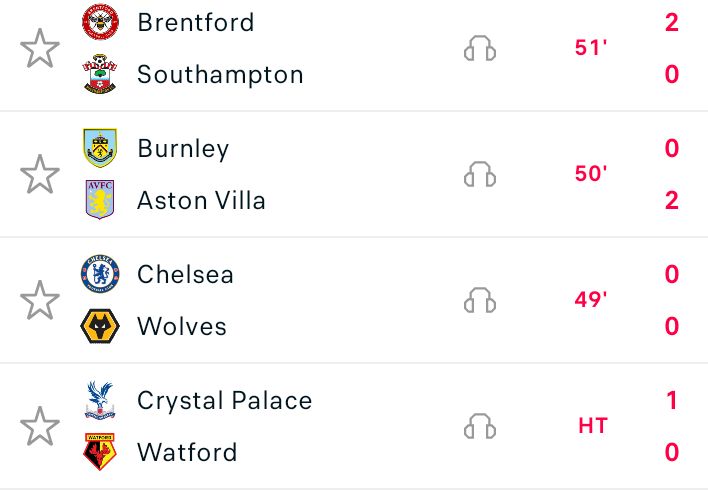The image size is (708, 492).
Task: Select the Crystal Palace eagle crest
Action: (100, 400)
